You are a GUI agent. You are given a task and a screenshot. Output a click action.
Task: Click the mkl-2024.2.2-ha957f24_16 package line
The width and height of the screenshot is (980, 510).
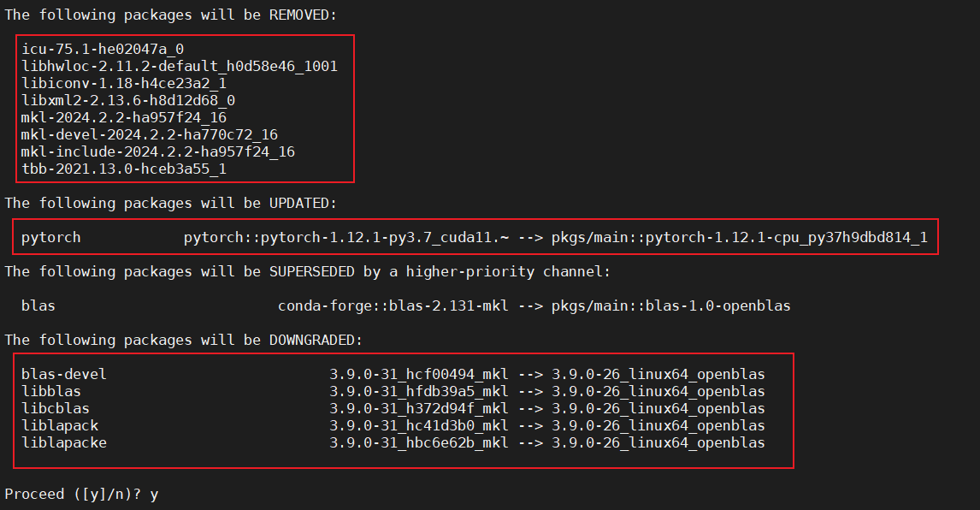tap(124, 117)
